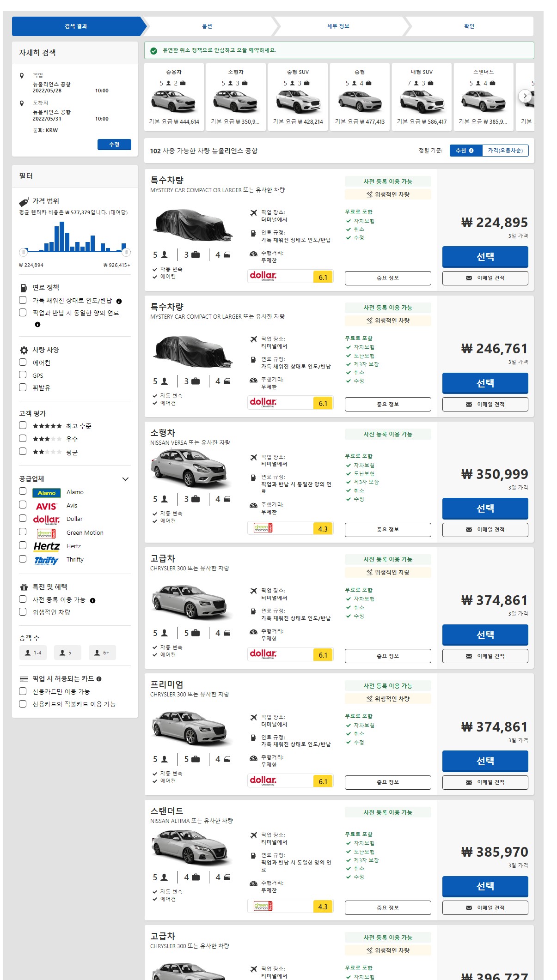Click the Hertz supplier logo

47,546
